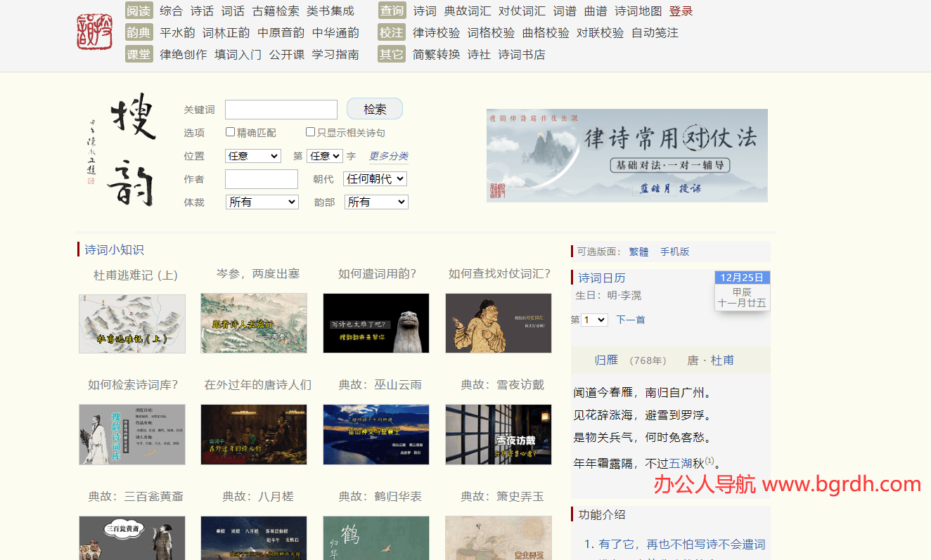Open the 典故：巫山云雨 article thumbnail
The image size is (931, 560).
[x=376, y=434]
